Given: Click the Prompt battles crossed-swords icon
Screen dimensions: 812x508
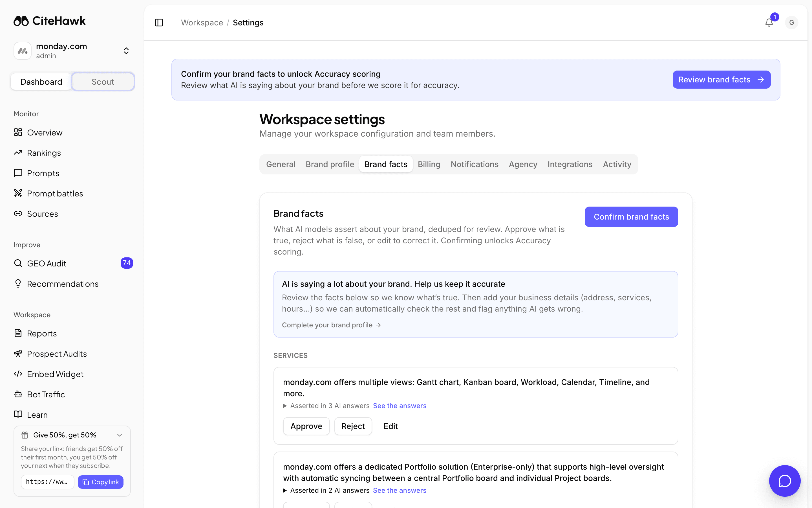Looking at the screenshot, I should [18, 194].
